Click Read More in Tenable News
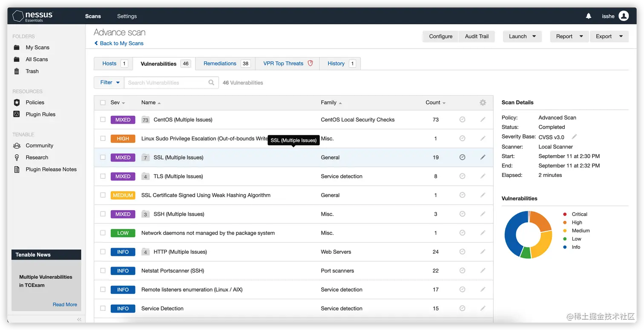 click(x=65, y=304)
